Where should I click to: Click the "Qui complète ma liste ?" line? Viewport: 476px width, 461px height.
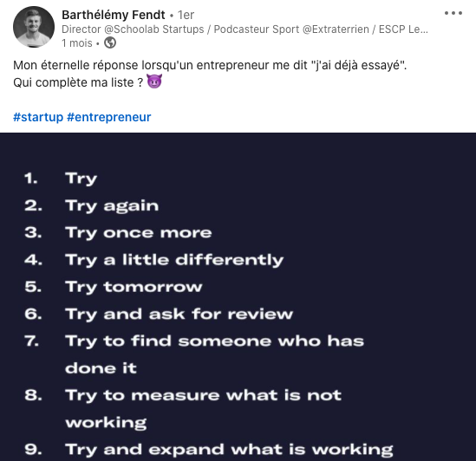(78, 82)
